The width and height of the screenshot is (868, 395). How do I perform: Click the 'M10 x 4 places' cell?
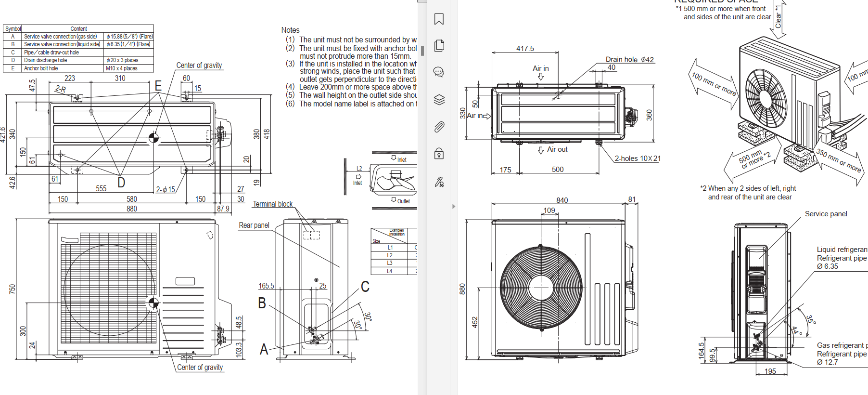click(x=128, y=68)
